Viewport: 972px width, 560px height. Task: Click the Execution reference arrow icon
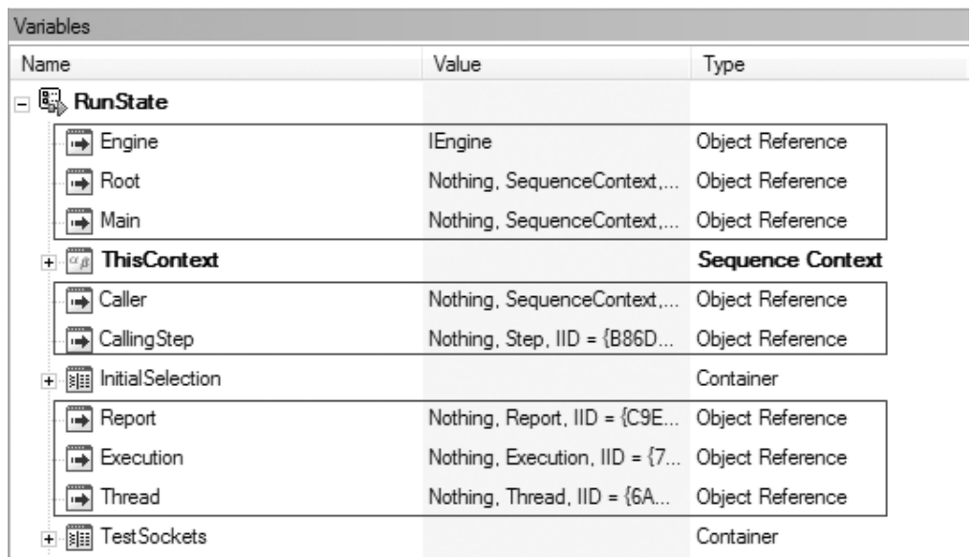coord(79,459)
